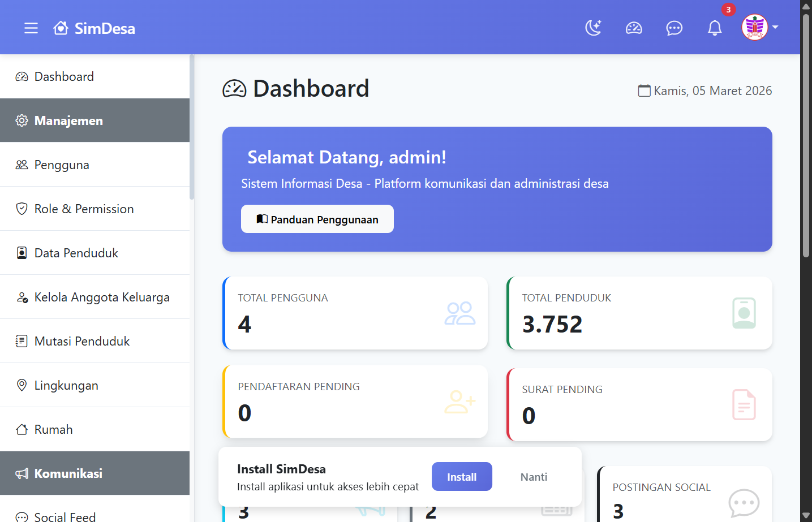Image resolution: width=812 pixels, height=522 pixels.
Task: Click the Data Penduduk ID badge icon
Action: [22, 253]
